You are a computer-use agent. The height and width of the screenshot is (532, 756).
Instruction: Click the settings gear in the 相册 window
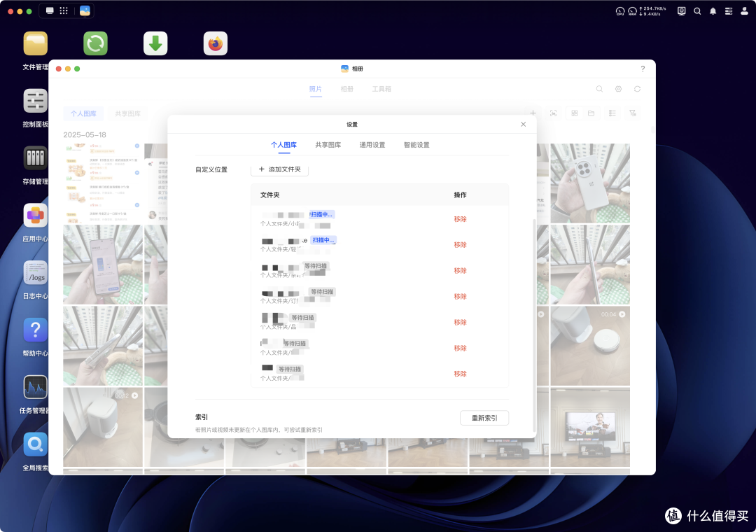pyautogui.click(x=618, y=89)
